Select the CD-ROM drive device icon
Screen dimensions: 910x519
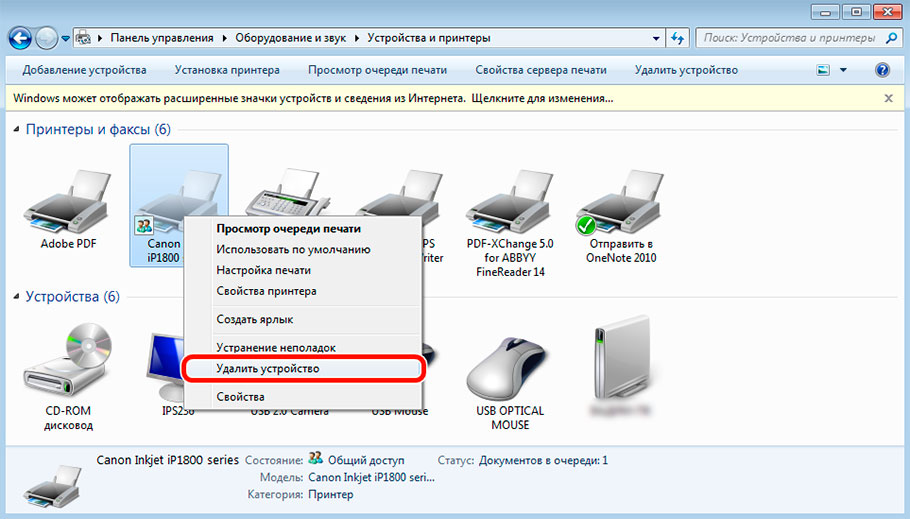[x=68, y=360]
